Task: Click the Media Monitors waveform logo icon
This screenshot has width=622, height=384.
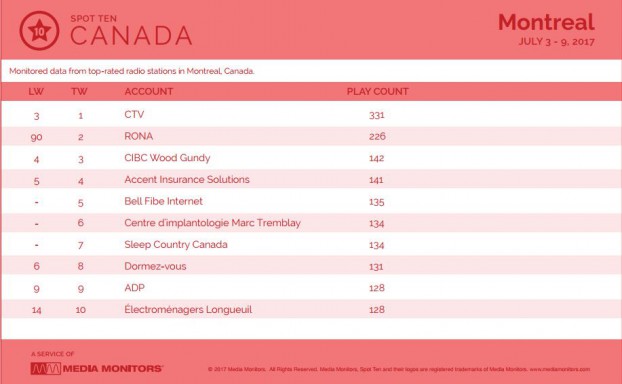Action: (46, 369)
